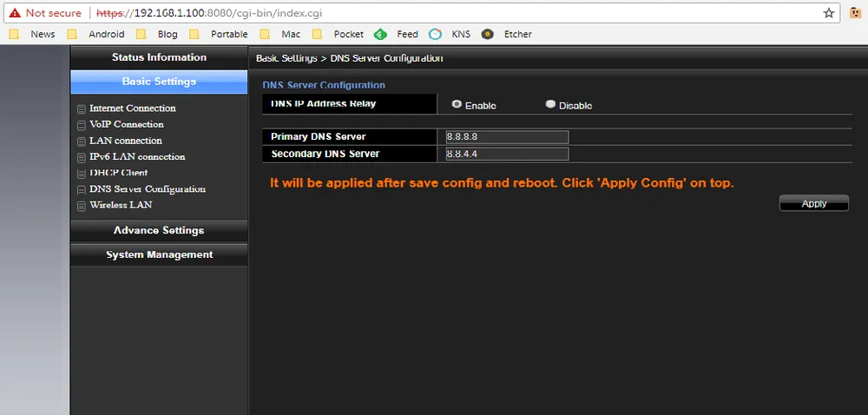Click the Secondary DNS Server input field
The image size is (868, 415).
tap(507, 154)
